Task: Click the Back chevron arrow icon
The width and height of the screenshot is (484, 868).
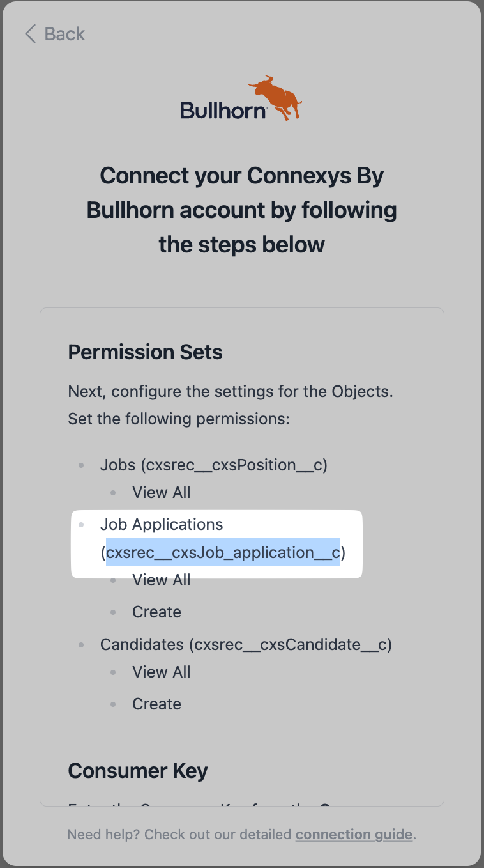Action: click(29, 34)
